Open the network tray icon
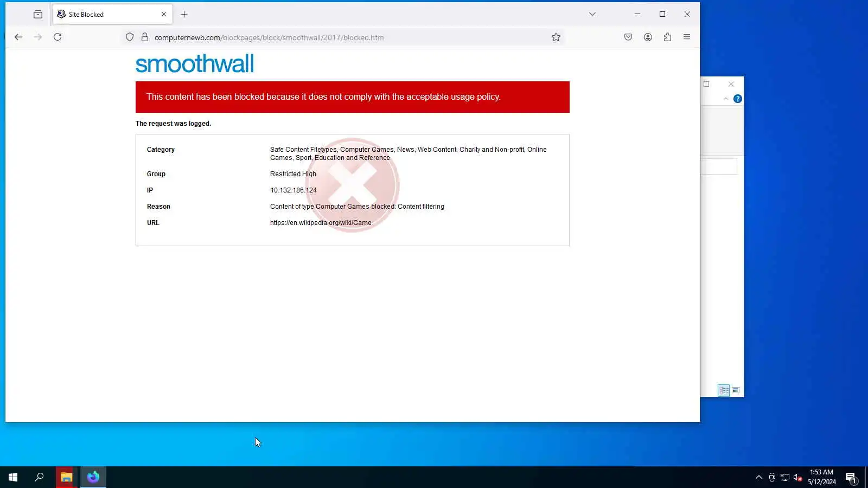 pos(785,477)
